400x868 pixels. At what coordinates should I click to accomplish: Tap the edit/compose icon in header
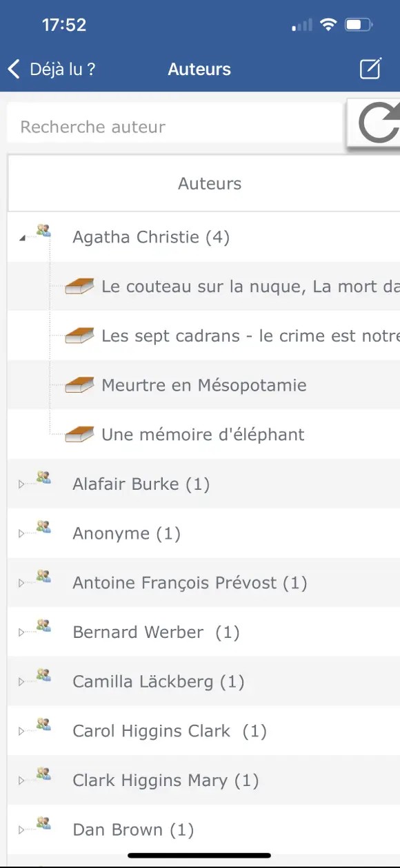click(370, 69)
